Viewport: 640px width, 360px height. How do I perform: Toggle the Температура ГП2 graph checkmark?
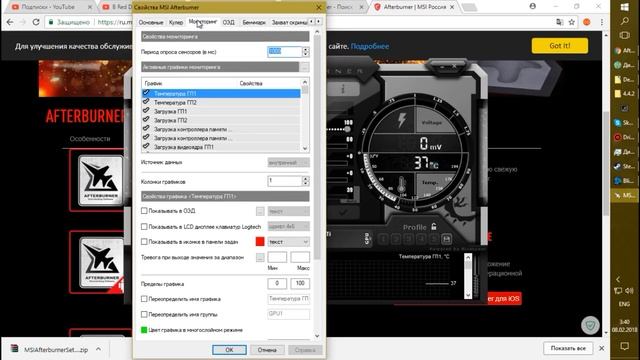(146, 102)
